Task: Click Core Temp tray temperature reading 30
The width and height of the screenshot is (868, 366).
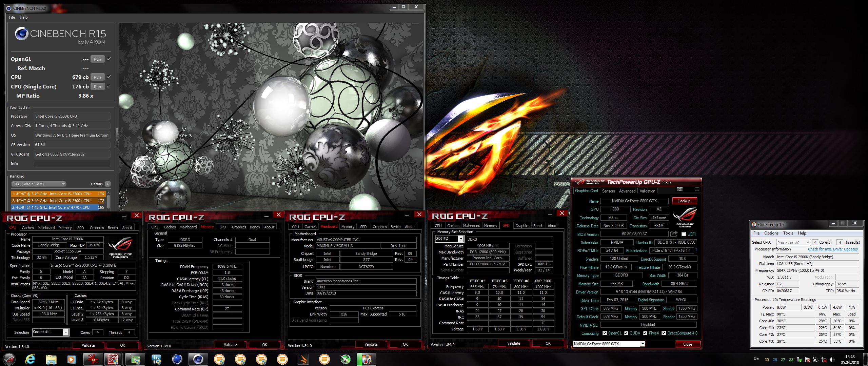Action: point(767,360)
